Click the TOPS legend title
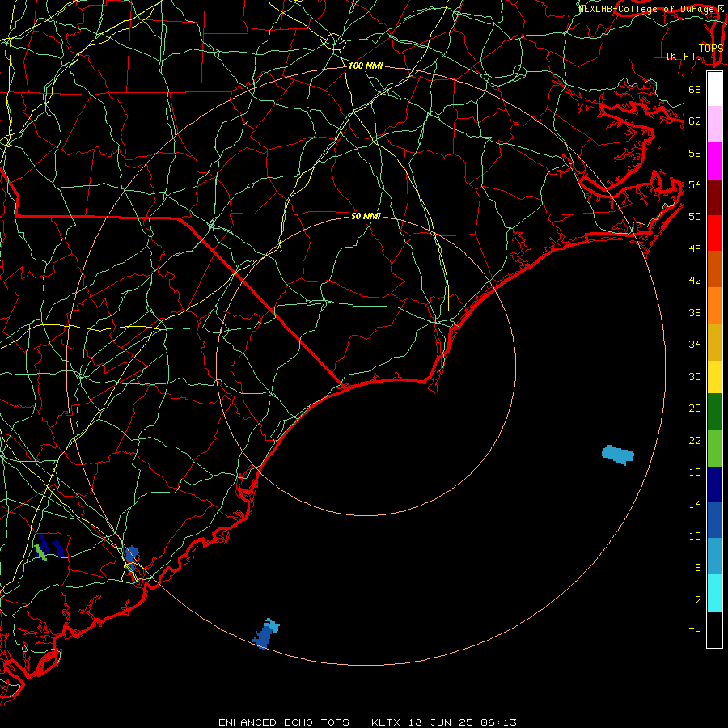Viewport: 728px width, 728px height. click(x=711, y=48)
